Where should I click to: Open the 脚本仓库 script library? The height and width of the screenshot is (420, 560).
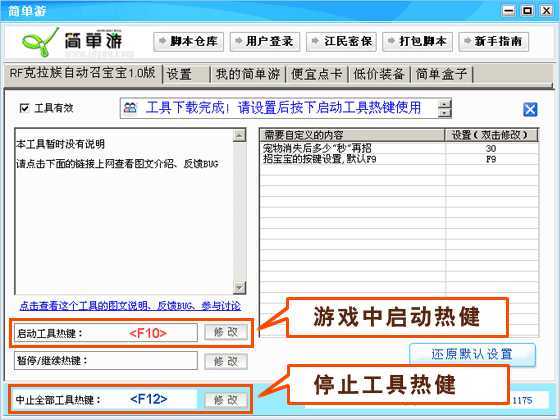[189, 41]
